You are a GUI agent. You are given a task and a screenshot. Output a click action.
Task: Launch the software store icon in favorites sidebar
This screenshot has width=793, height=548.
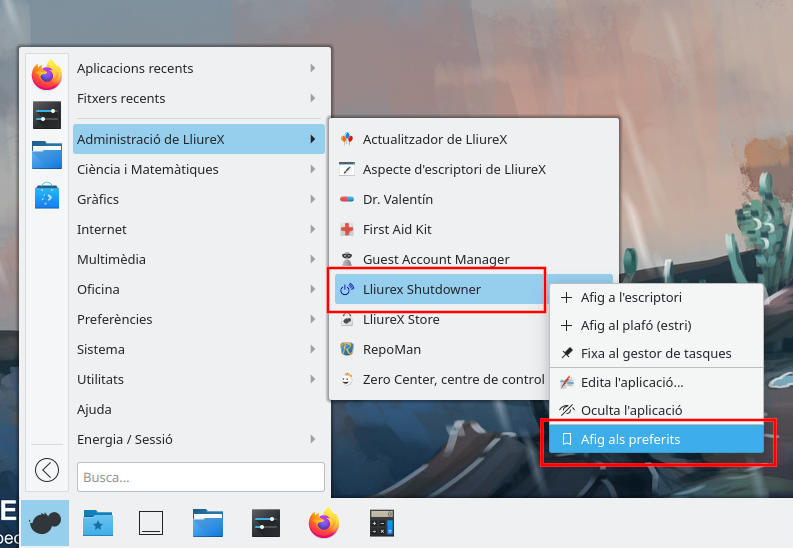click(x=47, y=195)
